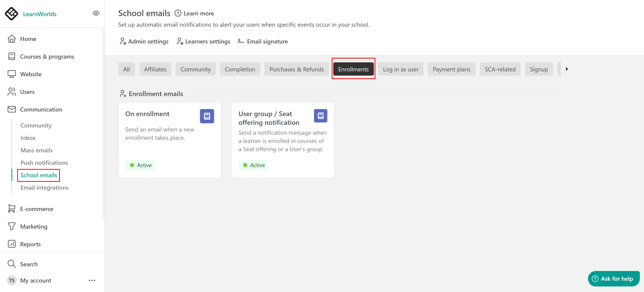Open the Home sidebar item
Viewport: 644px width, 292px height.
[28, 39]
